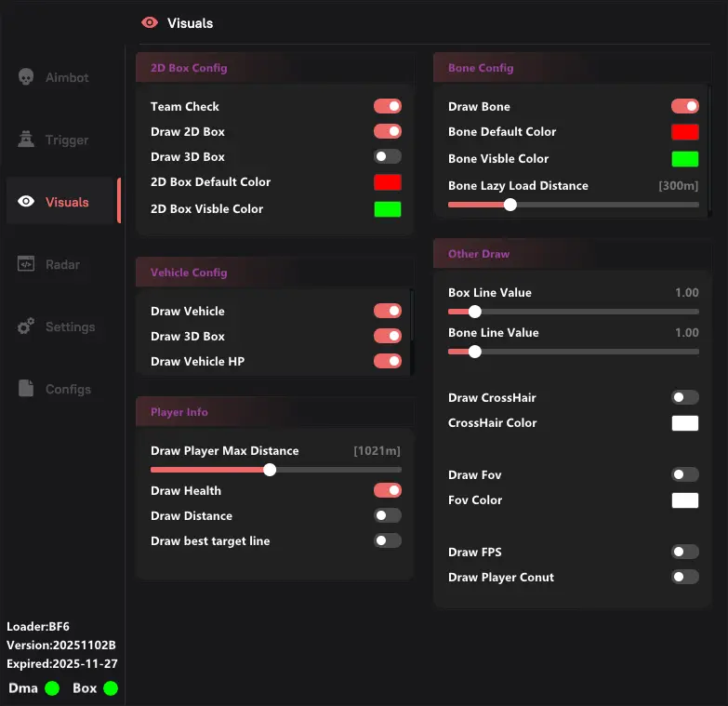The image size is (728, 706).
Task: Click the green Box status indicator
Action: (x=111, y=688)
